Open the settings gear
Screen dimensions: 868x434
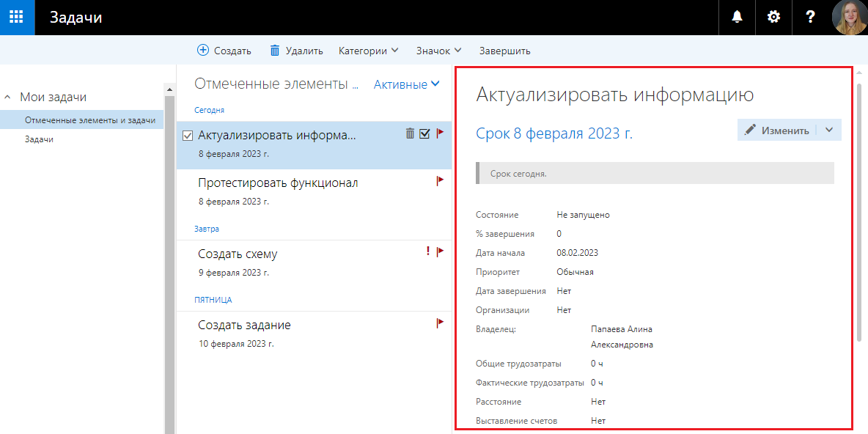click(x=773, y=18)
